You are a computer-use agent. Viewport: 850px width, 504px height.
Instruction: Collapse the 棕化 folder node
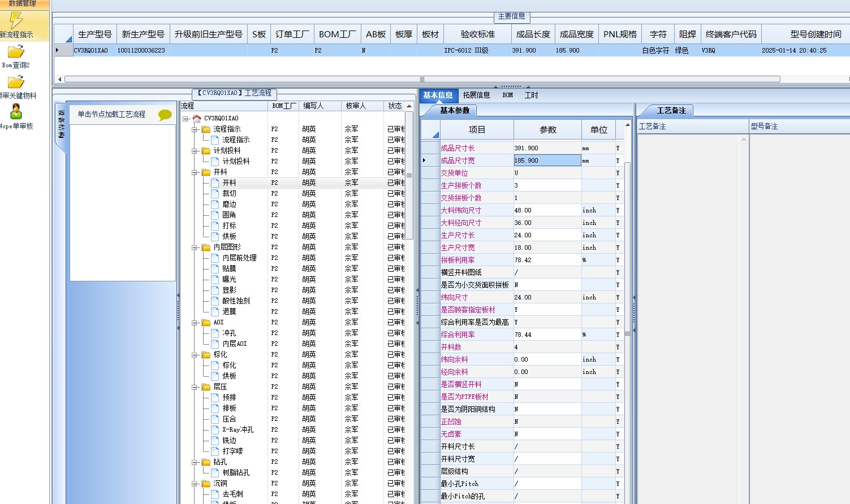coord(195,355)
